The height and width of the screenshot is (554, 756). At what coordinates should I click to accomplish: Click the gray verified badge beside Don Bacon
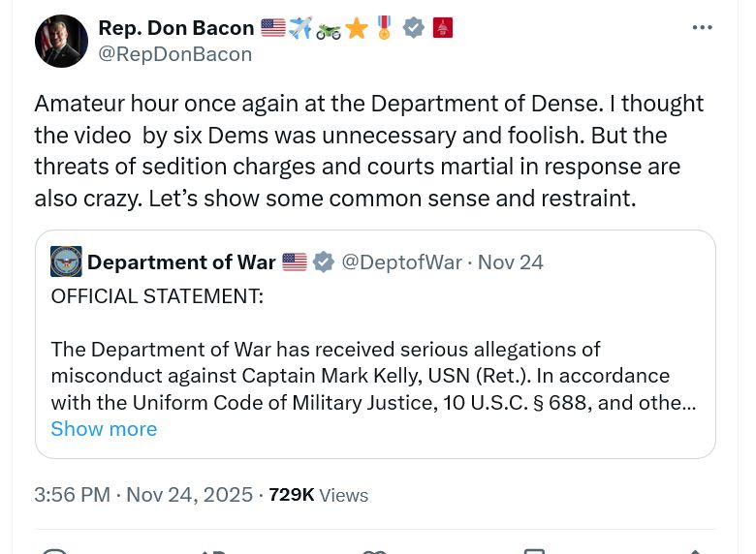click(414, 28)
